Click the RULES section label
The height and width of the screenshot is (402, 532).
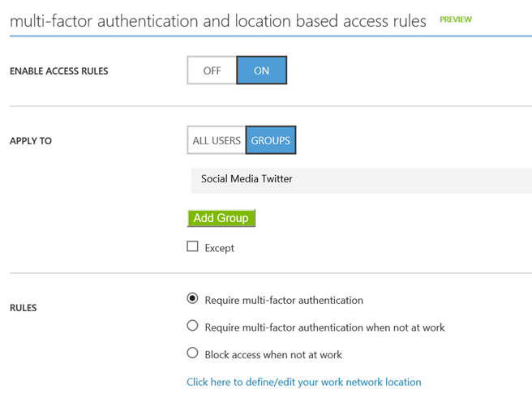23,308
